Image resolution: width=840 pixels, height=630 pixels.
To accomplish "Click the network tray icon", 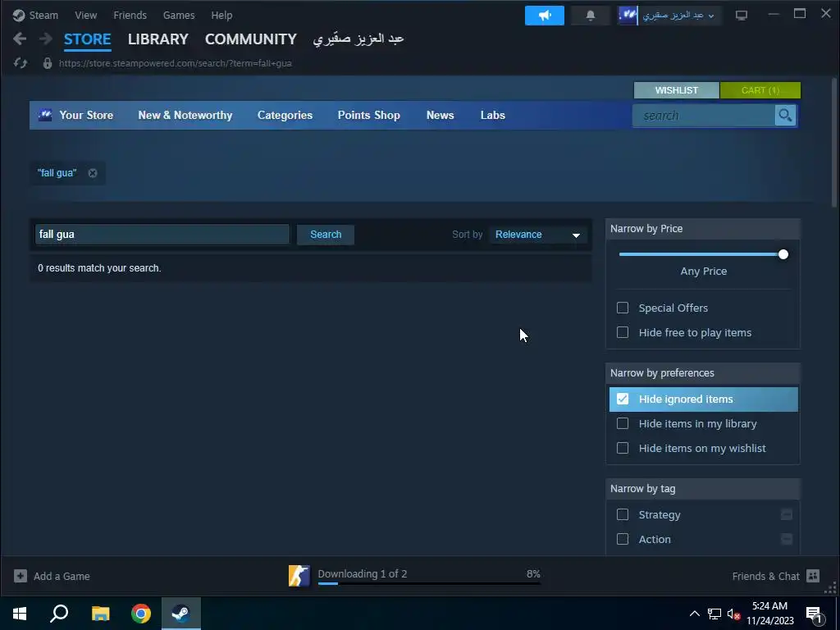I will coord(714,614).
